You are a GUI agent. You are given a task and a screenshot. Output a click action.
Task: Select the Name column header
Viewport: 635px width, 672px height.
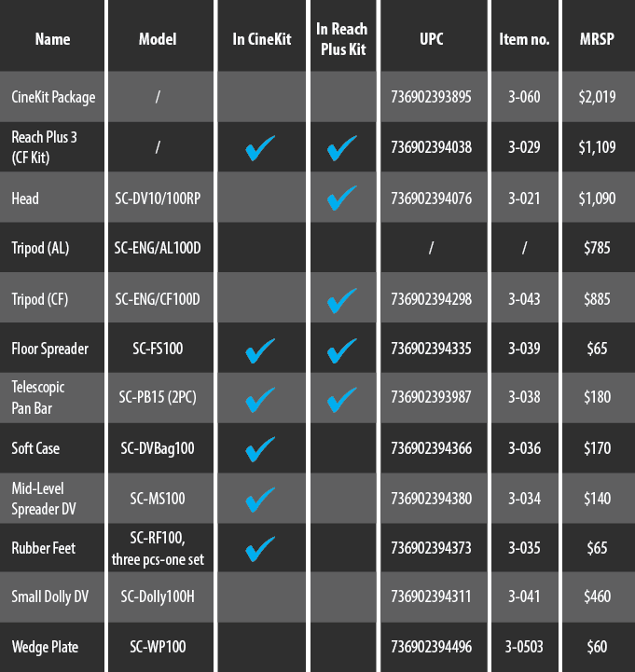tap(53, 39)
